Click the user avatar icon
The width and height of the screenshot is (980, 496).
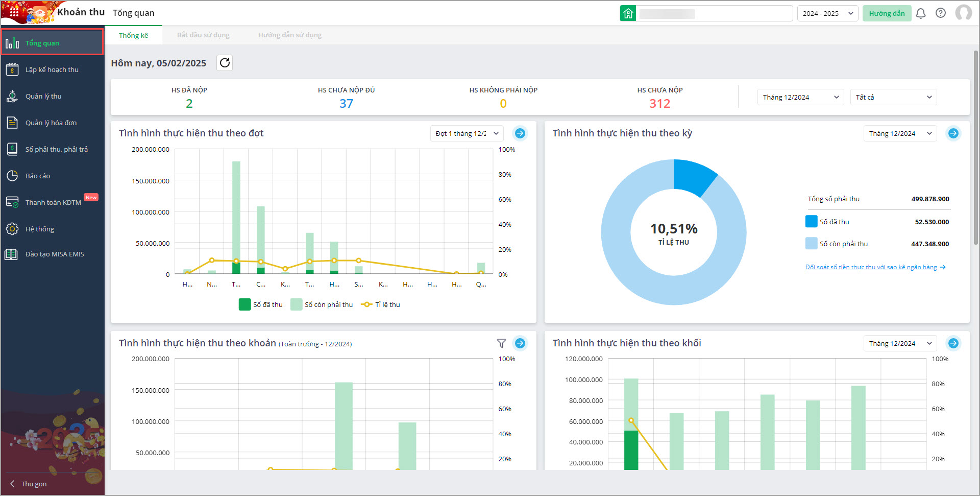[963, 13]
